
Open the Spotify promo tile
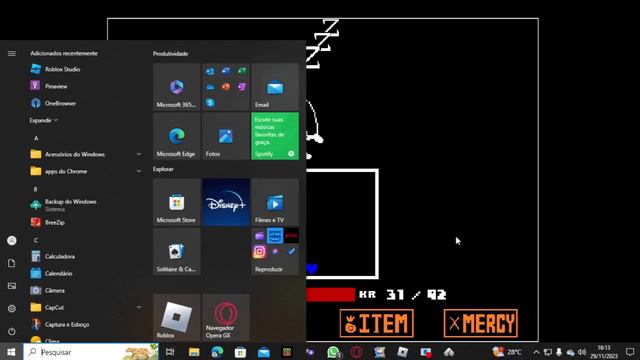[275, 136]
